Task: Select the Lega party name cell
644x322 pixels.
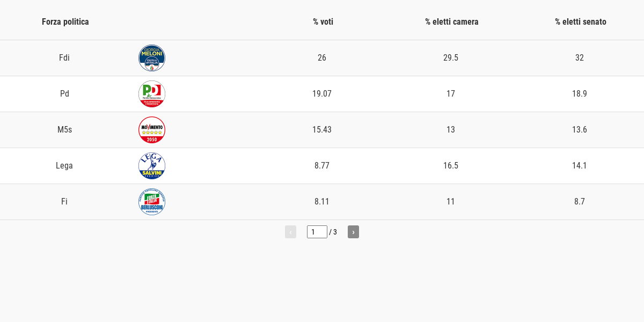Action: (64, 166)
